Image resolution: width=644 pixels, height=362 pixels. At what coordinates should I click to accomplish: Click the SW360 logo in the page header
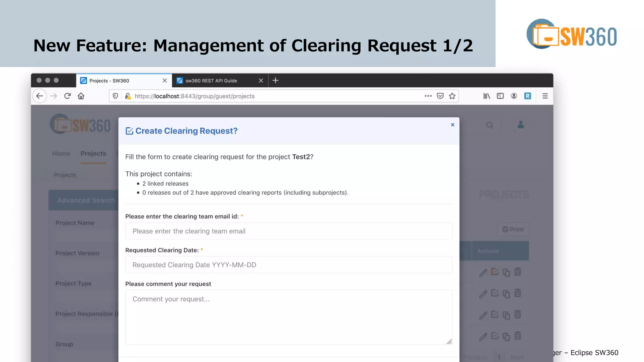pyautogui.click(x=80, y=125)
